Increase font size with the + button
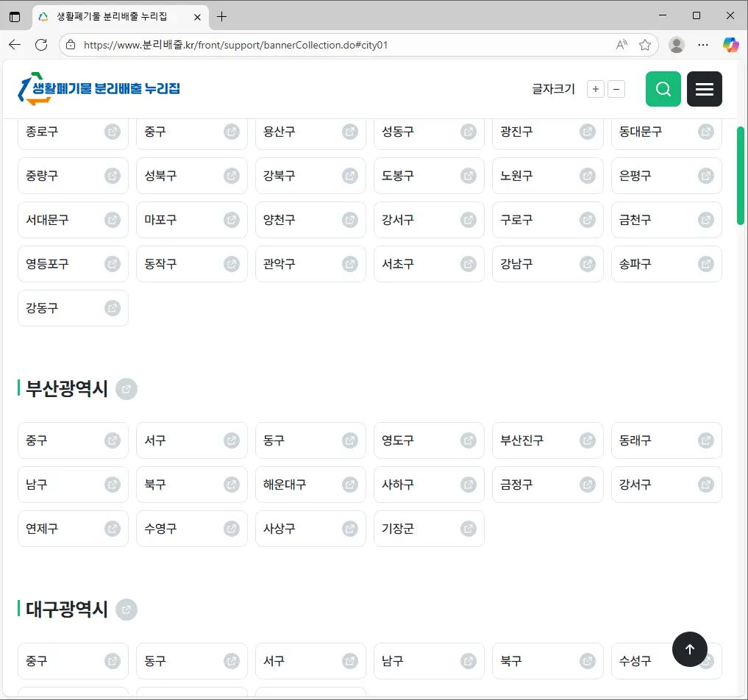Image resolution: width=748 pixels, height=700 pixels. tap(595, 88)
